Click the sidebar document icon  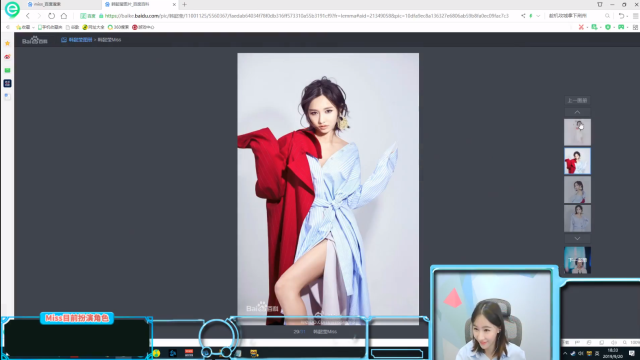point(7,96)
